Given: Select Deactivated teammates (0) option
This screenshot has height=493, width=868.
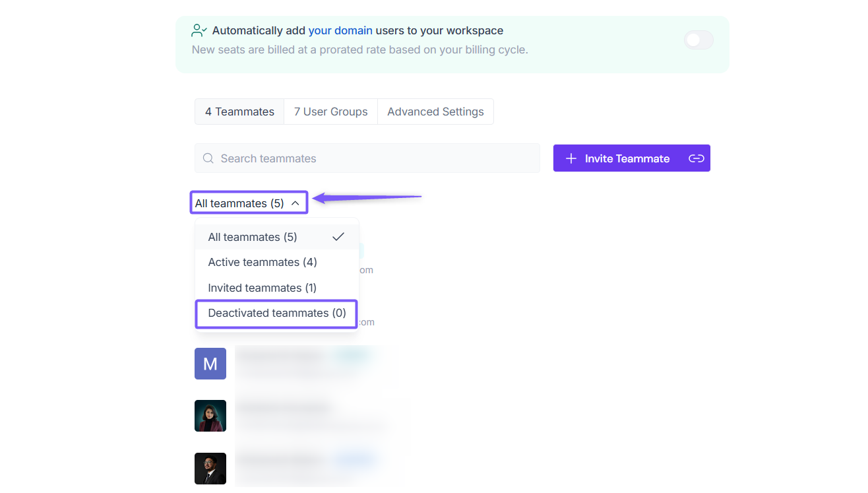Looking at the screenshot, I should tap(276, 313).
